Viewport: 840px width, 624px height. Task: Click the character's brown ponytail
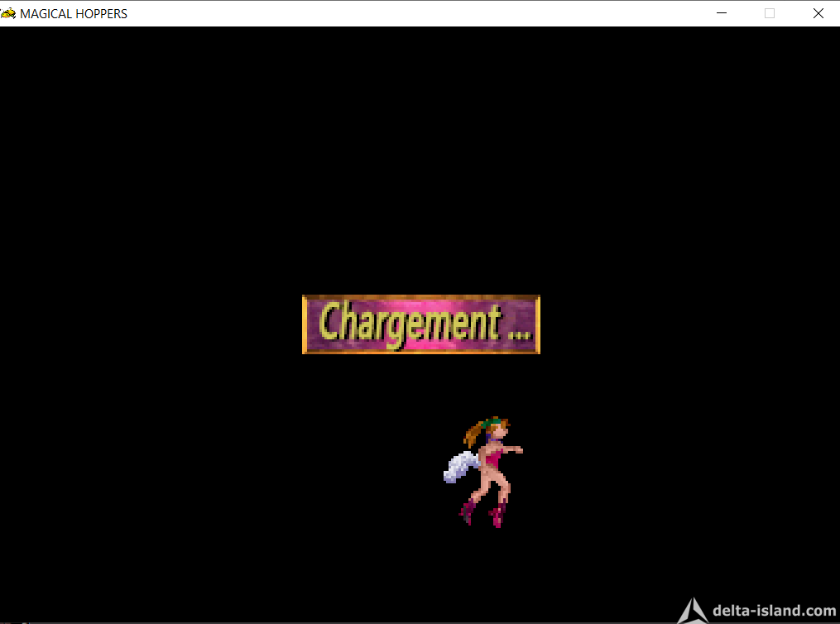pyautogui.click(x=473, y=433)
